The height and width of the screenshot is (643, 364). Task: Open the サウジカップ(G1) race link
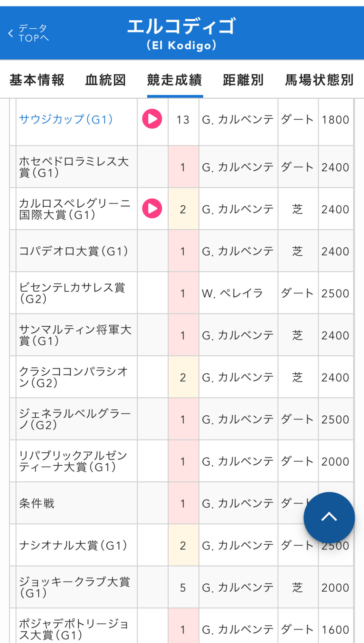[x=66, y=120]
